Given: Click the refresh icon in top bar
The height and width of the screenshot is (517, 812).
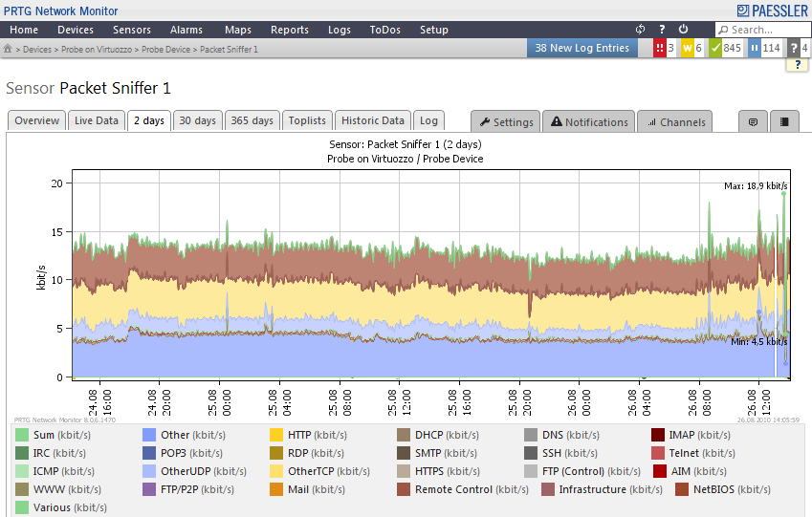Looking at the screenshot, I should [x=641, y=30].
